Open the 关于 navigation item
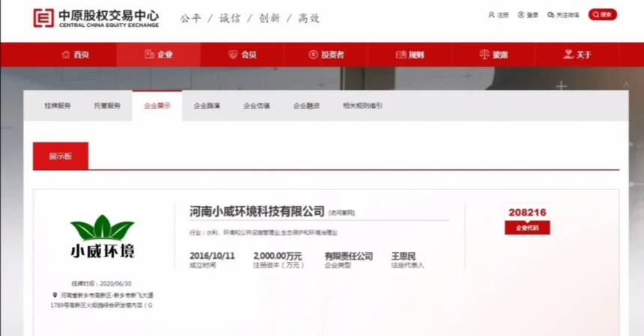Screen dimensions: 644x336 577,55
